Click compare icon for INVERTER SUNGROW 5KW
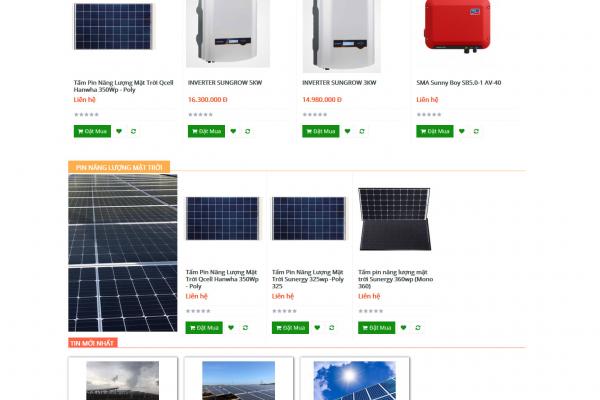 point(248,131)
